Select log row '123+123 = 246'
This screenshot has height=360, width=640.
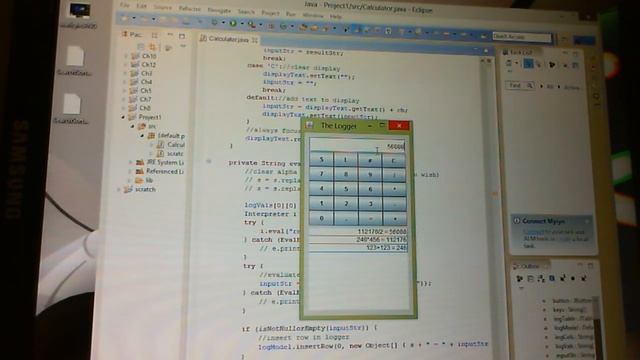point(358,248)
